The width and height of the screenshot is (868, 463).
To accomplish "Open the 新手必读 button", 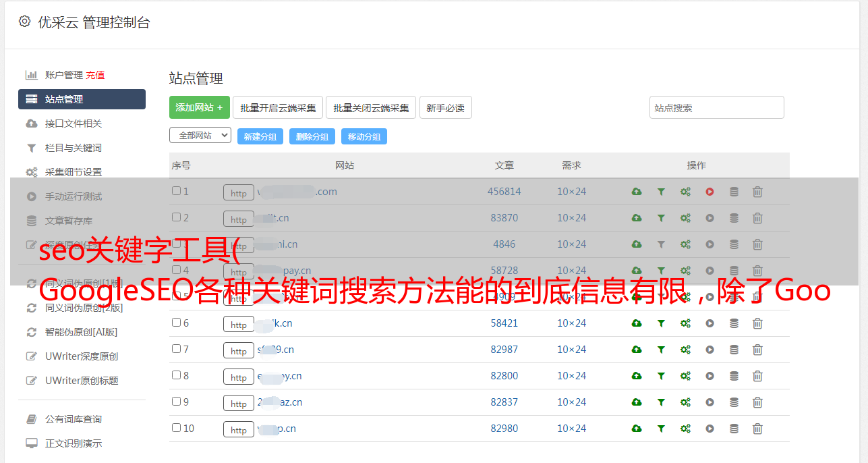I will pyautogui.click(x=446, y=107).
